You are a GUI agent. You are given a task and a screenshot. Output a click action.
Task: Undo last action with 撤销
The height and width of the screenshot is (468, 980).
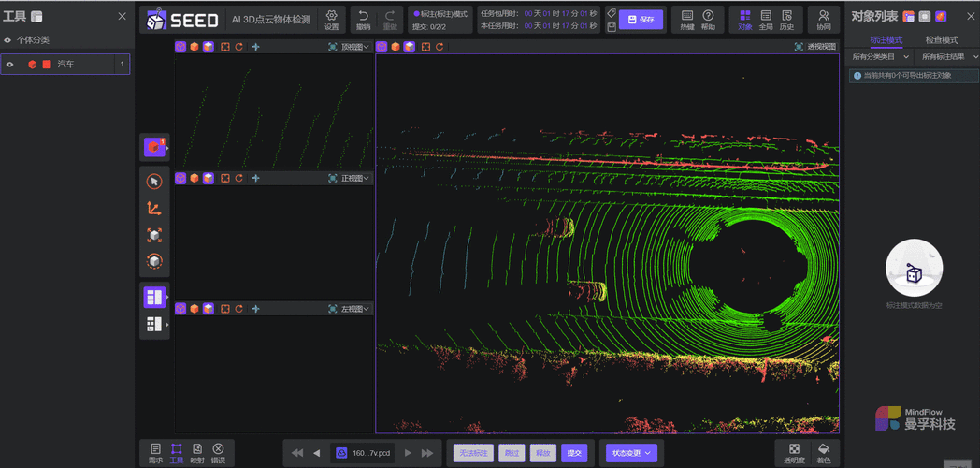[x=363, y=20]
